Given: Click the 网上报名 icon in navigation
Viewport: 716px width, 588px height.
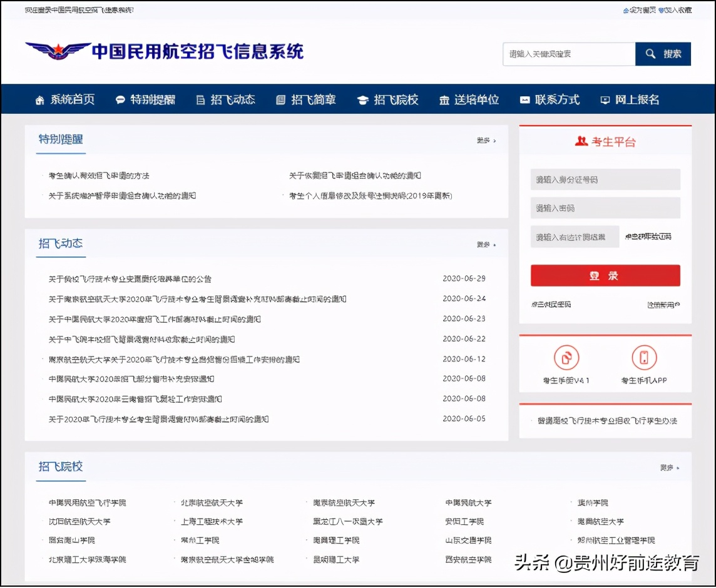Looking at the screenshot, I should tap(605, 99).
